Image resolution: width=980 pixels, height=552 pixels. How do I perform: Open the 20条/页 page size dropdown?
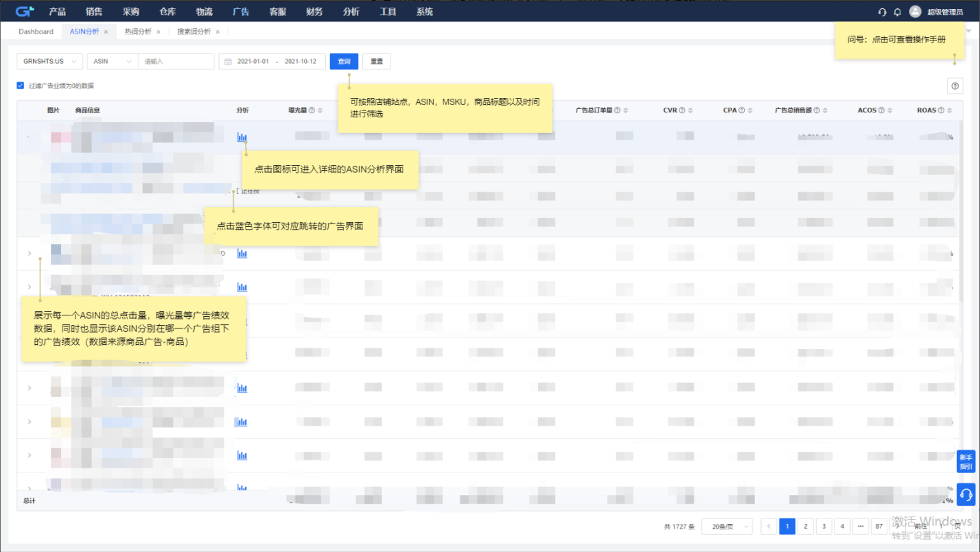click(x=727, y=527)
